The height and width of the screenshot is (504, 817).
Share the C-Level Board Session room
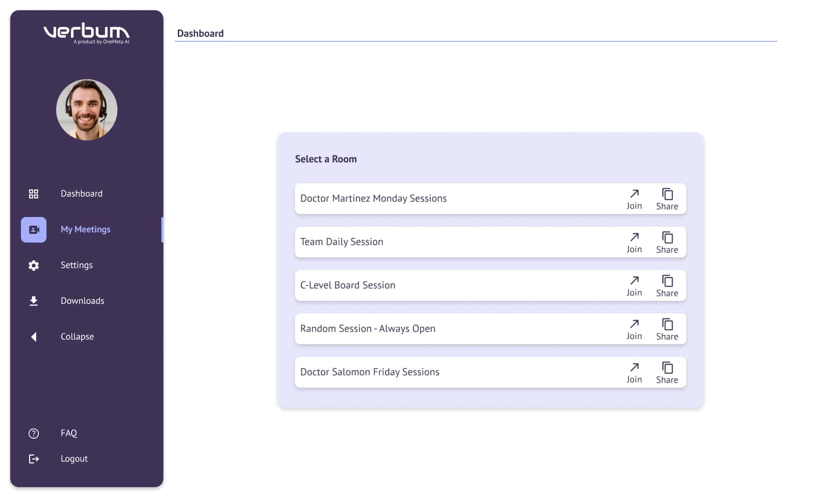667,286
